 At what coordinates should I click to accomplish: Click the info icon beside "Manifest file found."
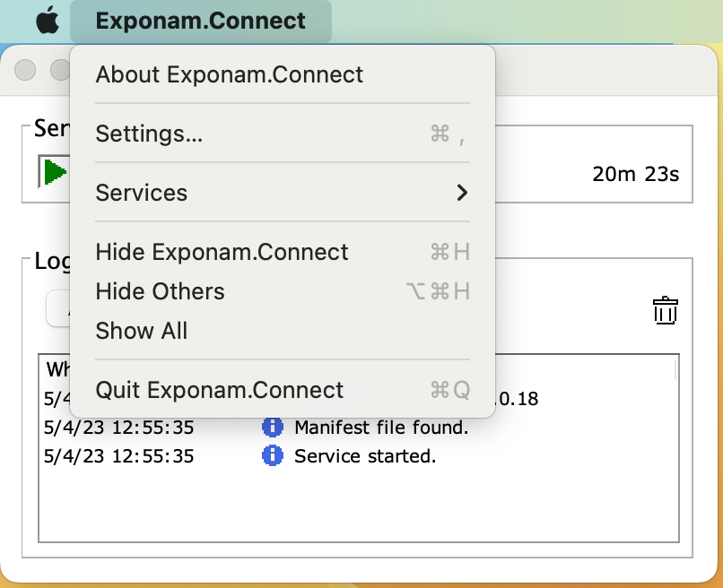click(272, 428)
